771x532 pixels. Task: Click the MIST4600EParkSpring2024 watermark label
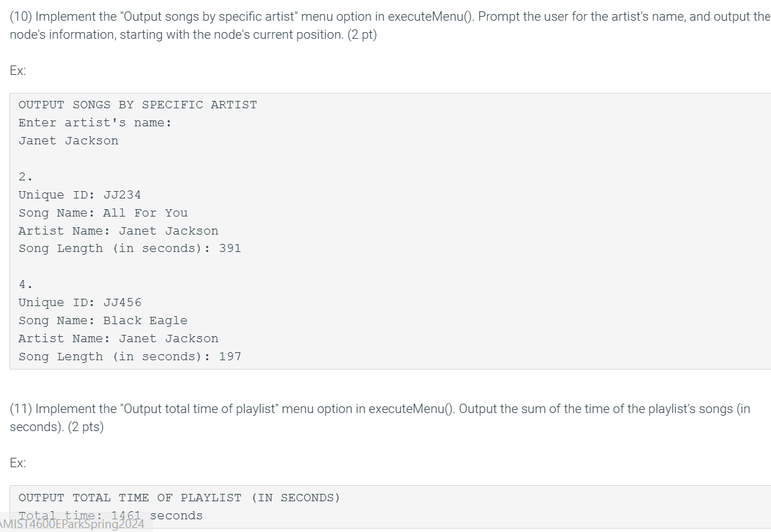point(72,524)
